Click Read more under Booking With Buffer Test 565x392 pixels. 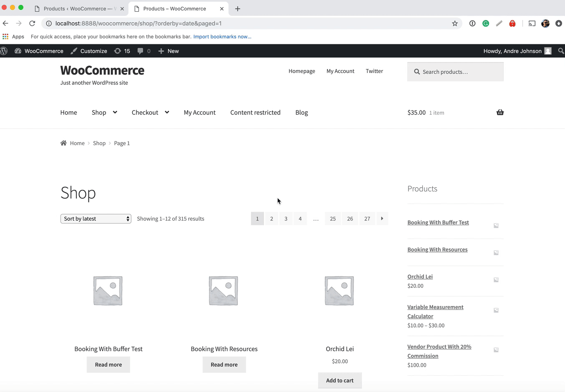pos(108,364)
